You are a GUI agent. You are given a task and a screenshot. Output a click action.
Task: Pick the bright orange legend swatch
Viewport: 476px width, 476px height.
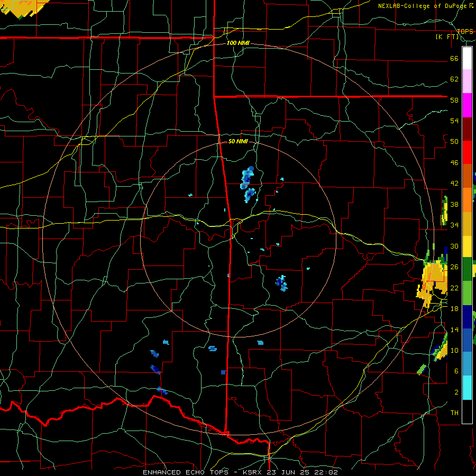[x=467, y=199]
